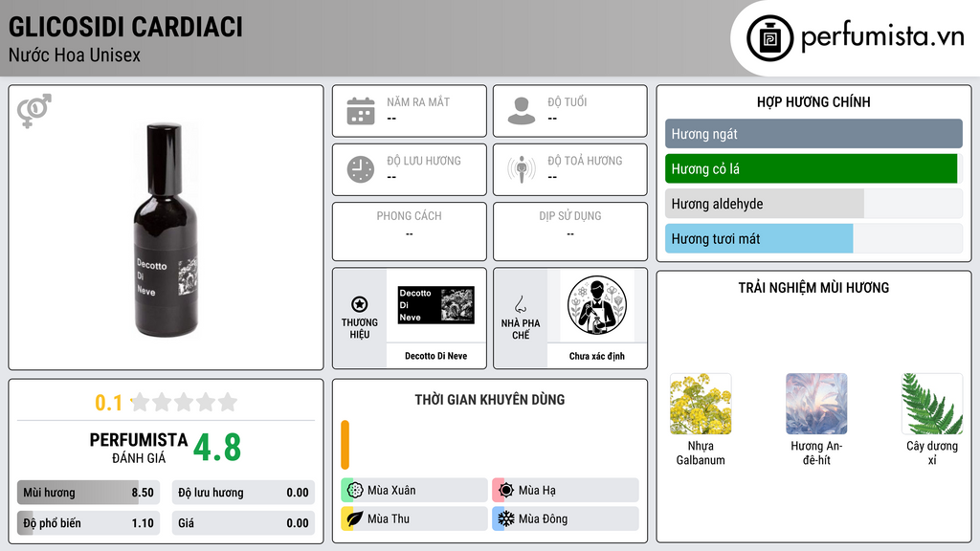Click the NĂM RA MẮT label
980x551 pixels.
click(418, 101)
